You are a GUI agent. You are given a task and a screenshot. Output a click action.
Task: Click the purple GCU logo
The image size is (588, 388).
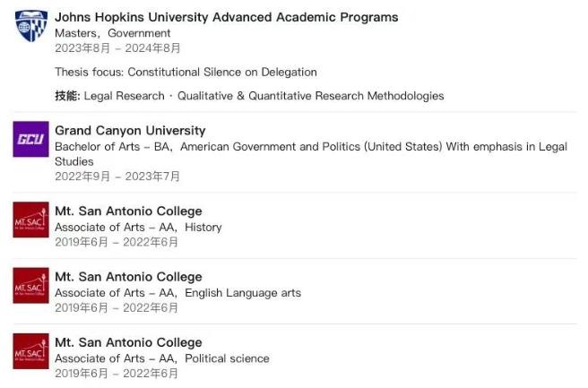pos(30,139)
